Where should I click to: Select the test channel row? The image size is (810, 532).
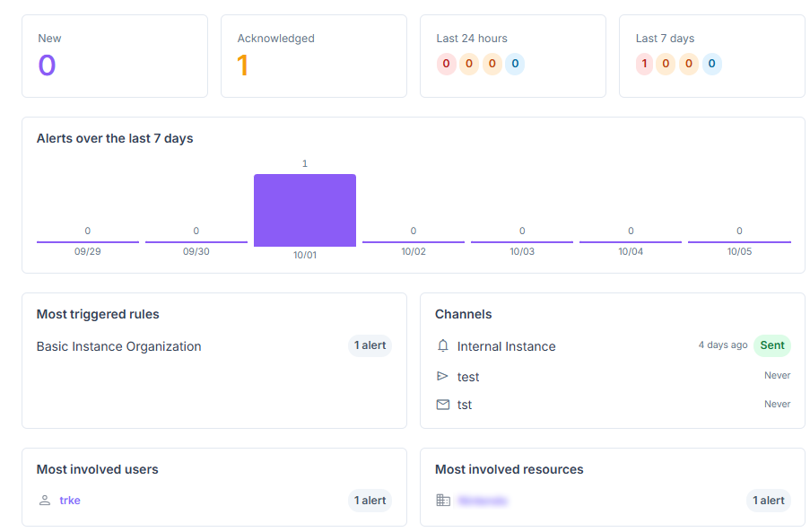614,376
